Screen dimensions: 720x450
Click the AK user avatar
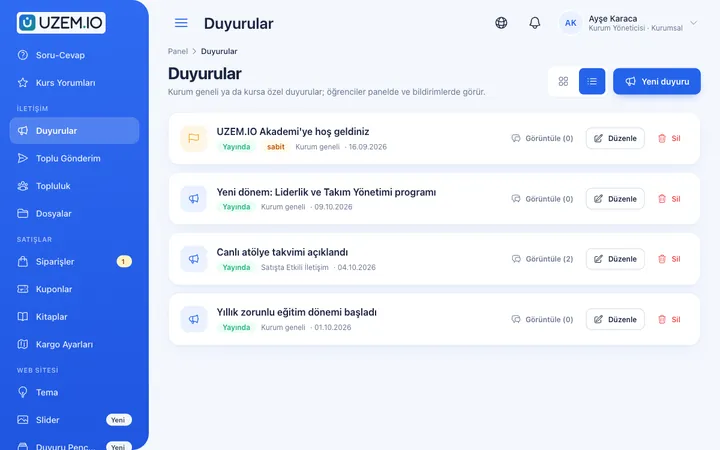[x=570, y=23]
